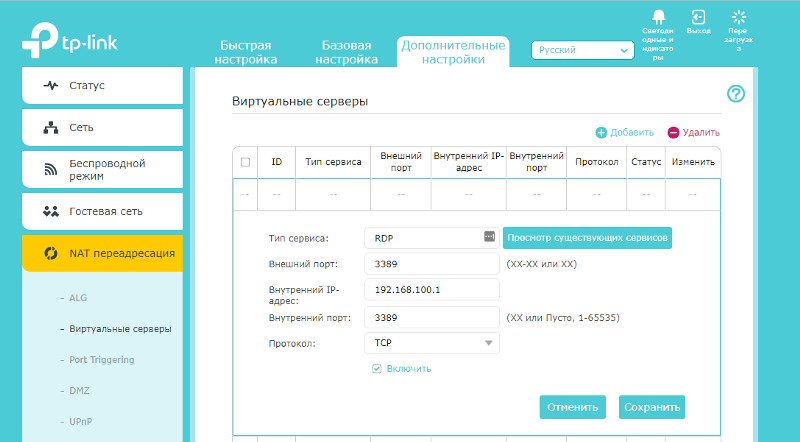Click the Протокол column header

pos(596,162)
